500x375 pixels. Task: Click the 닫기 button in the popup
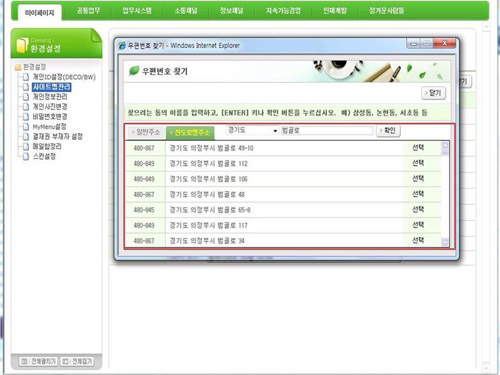click(434, 93)
